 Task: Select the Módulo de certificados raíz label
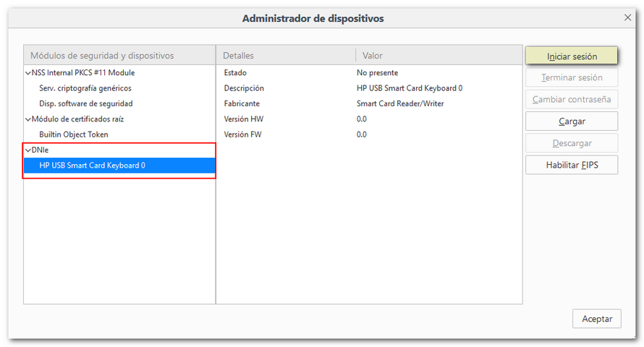point(77,119)
